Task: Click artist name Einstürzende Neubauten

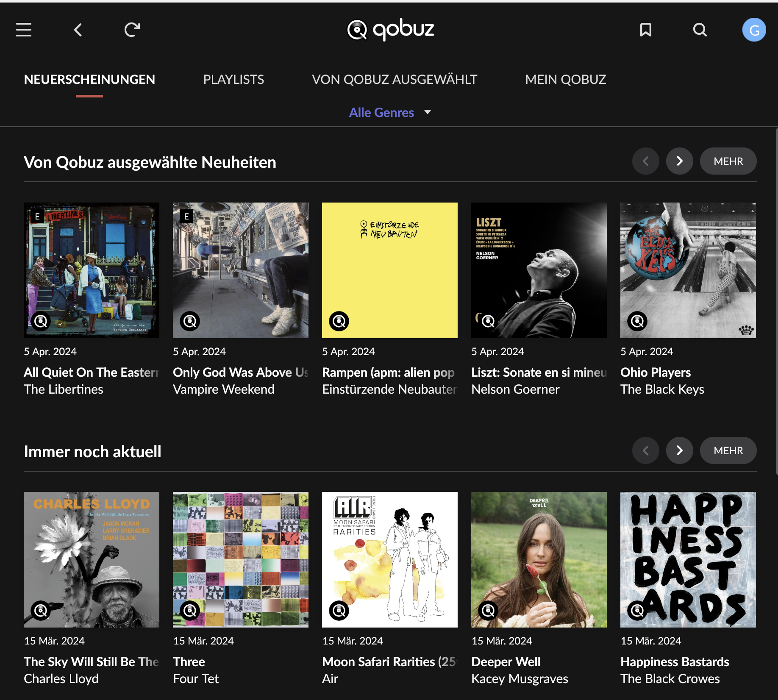Action: click(390, 389)
